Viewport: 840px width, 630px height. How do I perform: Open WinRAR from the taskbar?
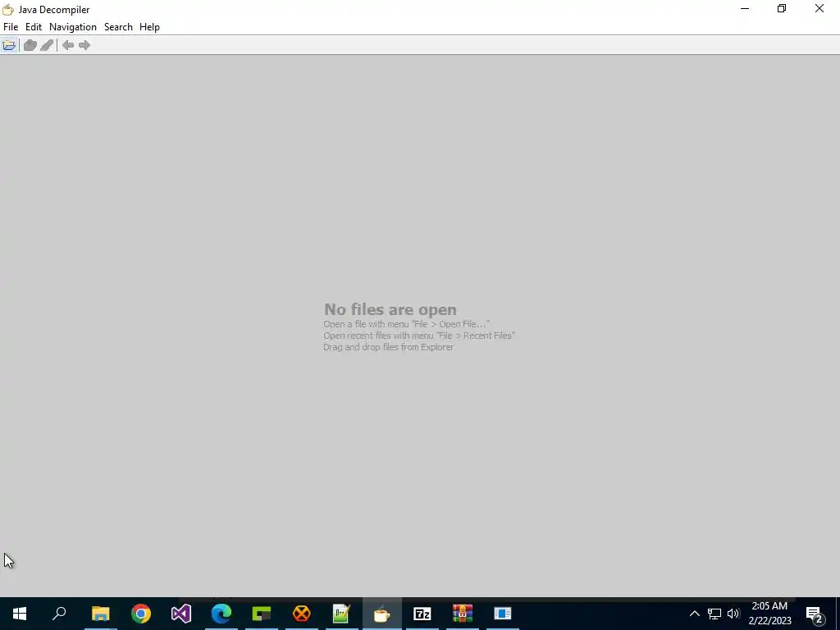point(463,614)
